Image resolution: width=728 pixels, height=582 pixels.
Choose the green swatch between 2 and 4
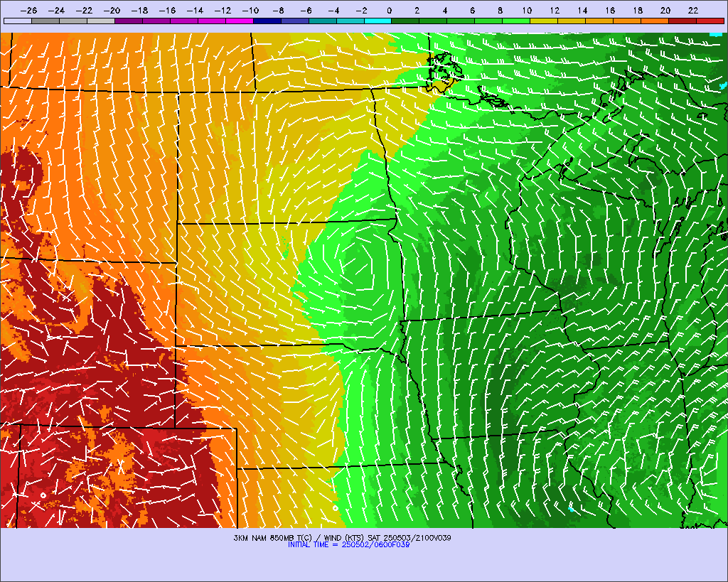pos(433,21)
